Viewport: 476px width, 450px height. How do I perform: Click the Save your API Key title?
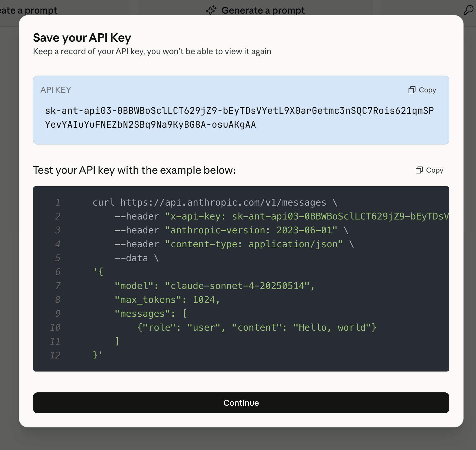coord(83,37)
